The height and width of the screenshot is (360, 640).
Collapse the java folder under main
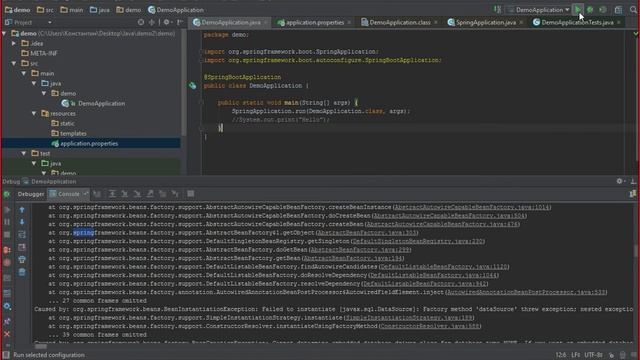(x=34, y=83)
